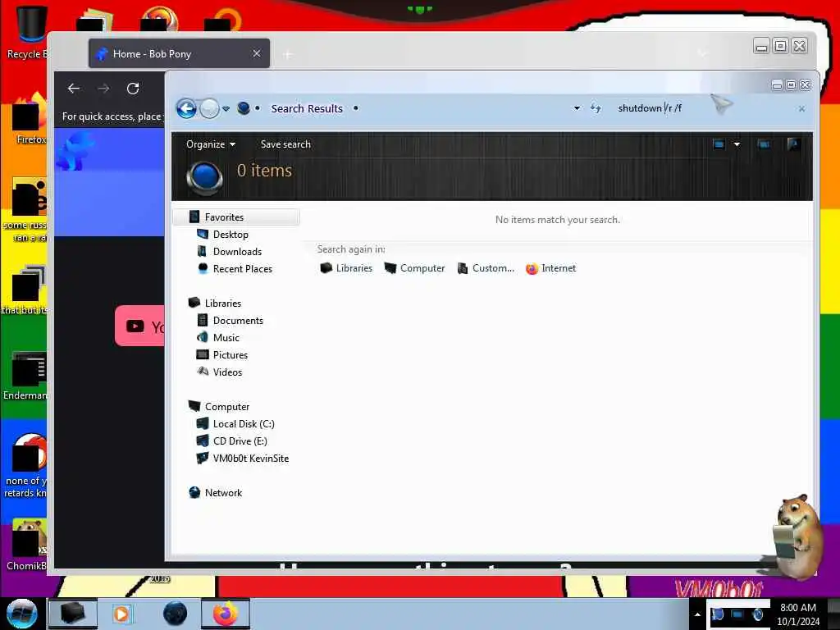Open the Pictures library
Screen dimensions: 840x630
(x=231, y=354)
